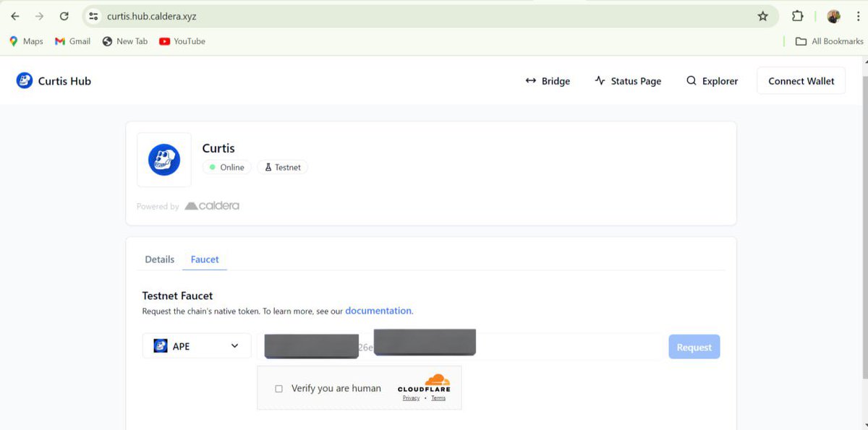
Task: Open the YouTube bookmark
Action: point(182,41)
